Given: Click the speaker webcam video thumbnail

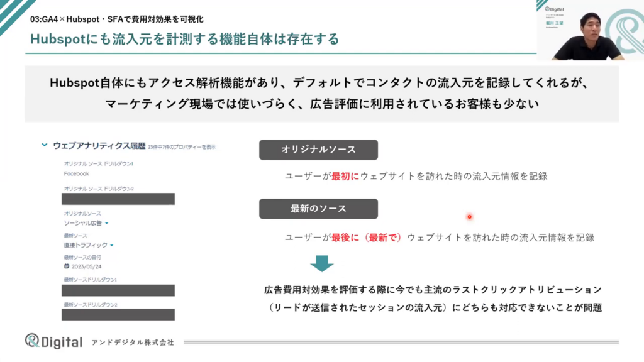Looking at the screenshot, I should click(590, 30).
